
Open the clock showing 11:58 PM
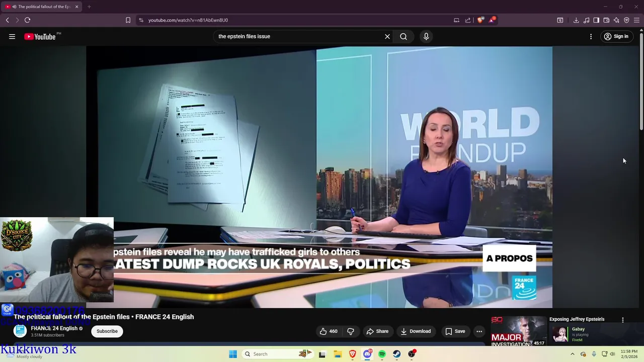[629, 354]
